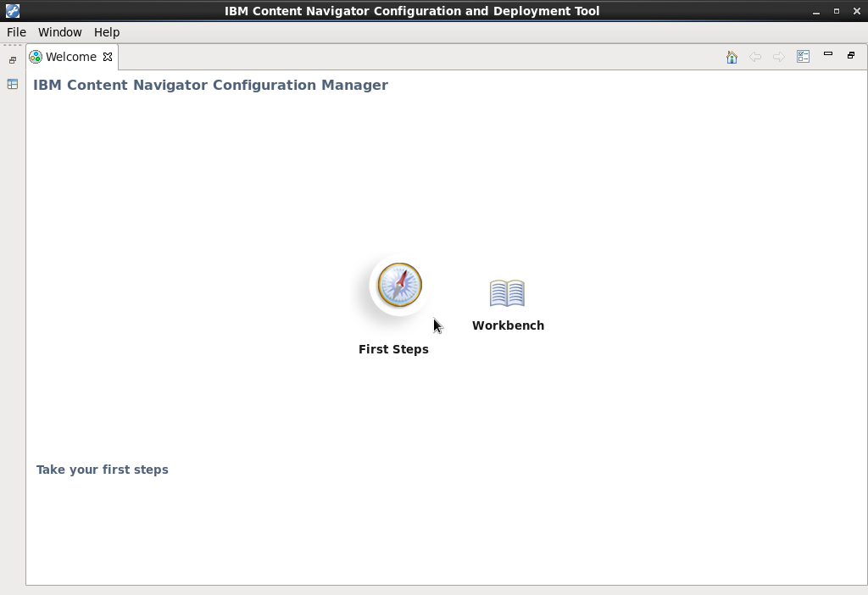The height and width of the screenshot is (595, 868).
Task: Open the Customize Page checklist icon
Action: click(x=803, y=56)
